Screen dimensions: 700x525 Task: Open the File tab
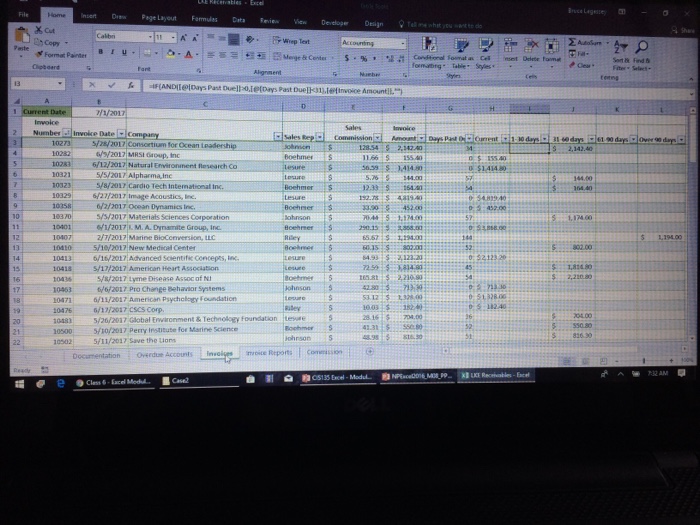pyautogui.click(x=23, y=15)
